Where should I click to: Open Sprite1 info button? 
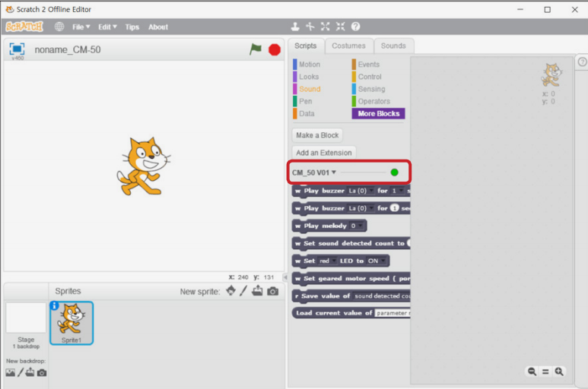pyautogui.click(x=54, y=305)
